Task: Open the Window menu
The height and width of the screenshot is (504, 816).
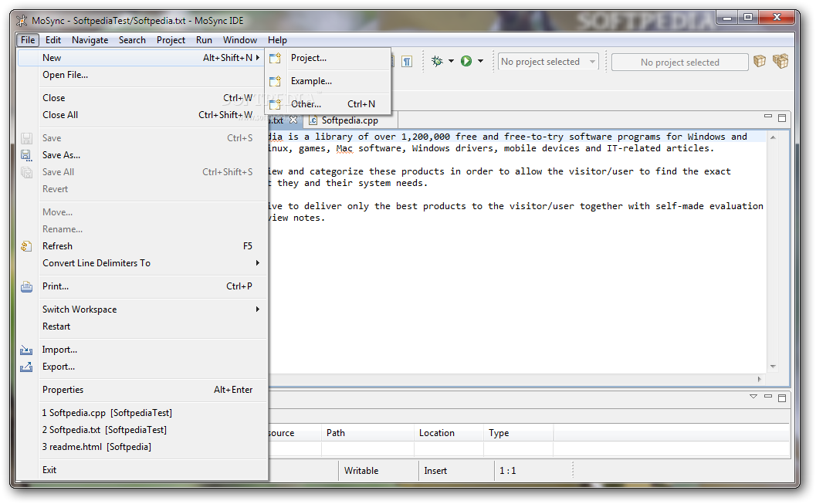Action: tap(240, 40)
